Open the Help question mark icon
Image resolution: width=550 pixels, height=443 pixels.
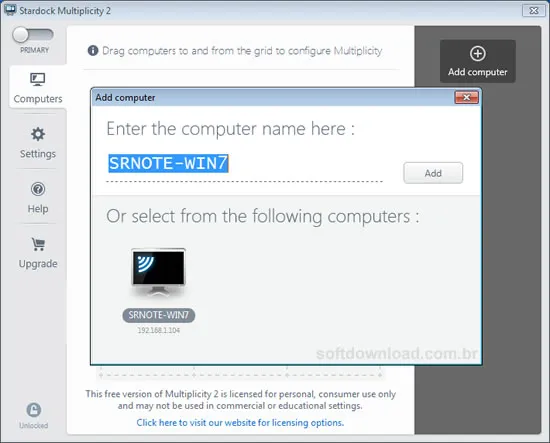38,189
